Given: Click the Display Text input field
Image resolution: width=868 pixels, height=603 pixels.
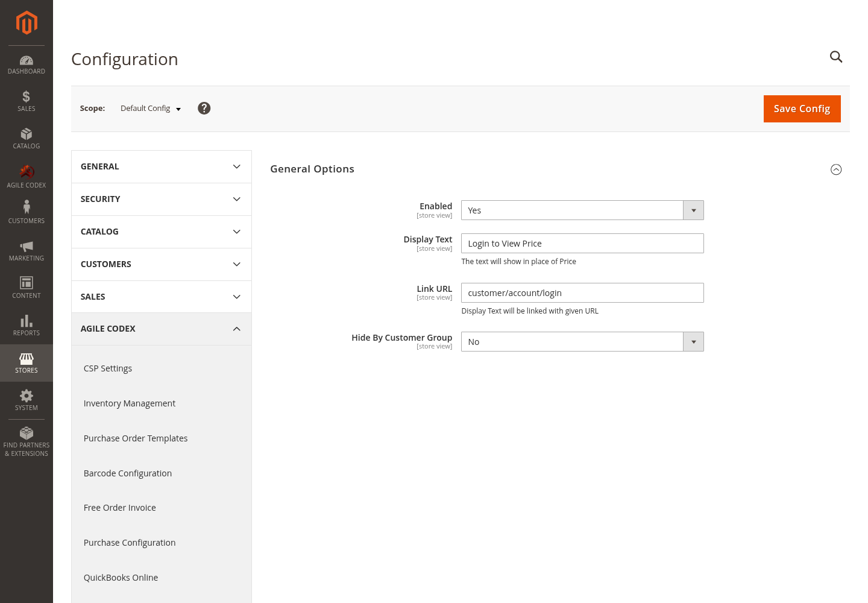Looking at the screenshot, I should click(582, 244).
